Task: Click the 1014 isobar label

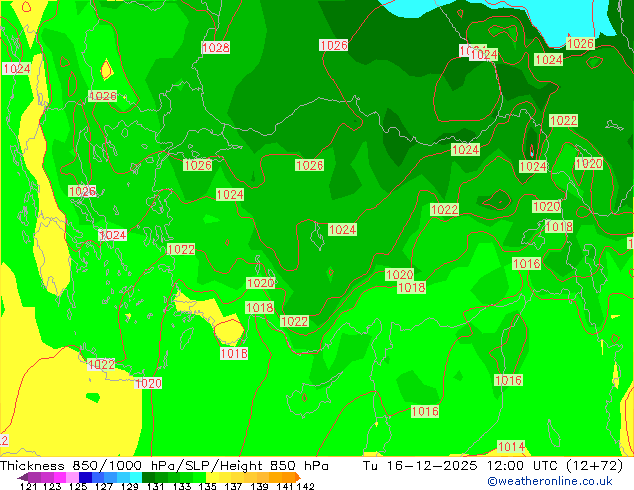Action: [511, 446]
